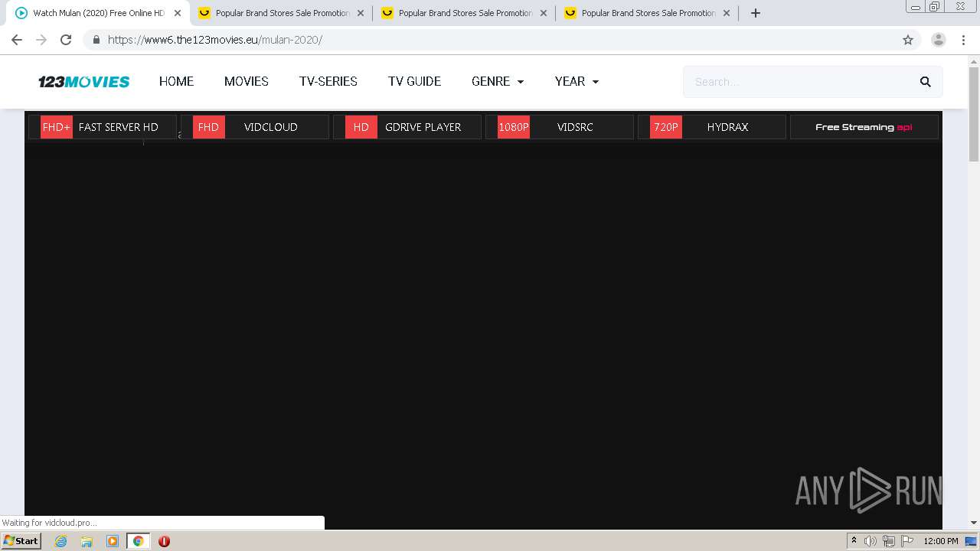This screenshot has height=551, width=980.
Task: Switch to first Popular Brand Stores tab
Action: (282, 13)
